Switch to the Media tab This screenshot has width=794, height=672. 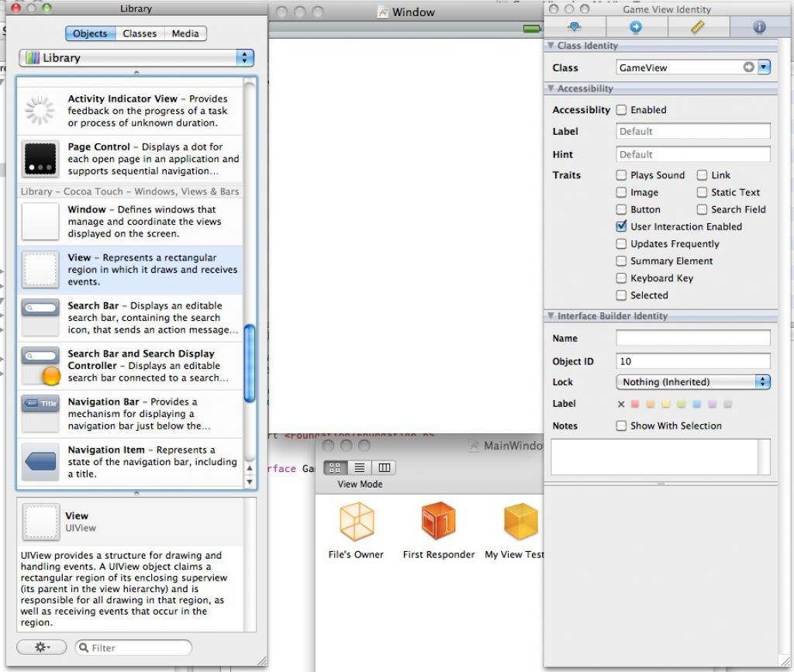tap(185, 33)
